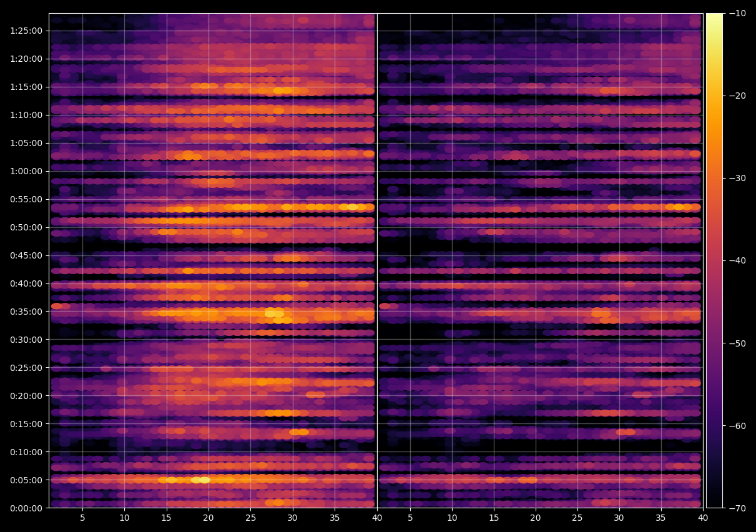The width and height of the screenshot is (756, 532).
Task: Click the 0:40:00 y-axis time label
Action: coord(26,283)
